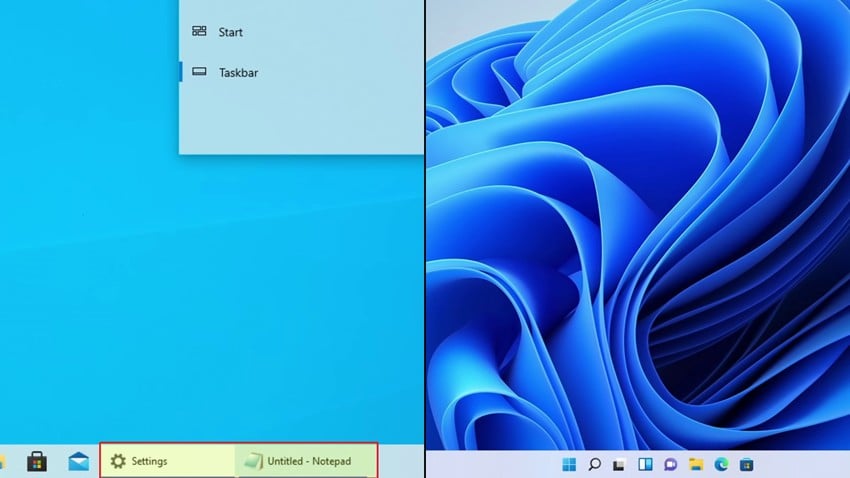Screen dimensions: 850x478
Task: Open Search on the Windows 11 taskbar
Action: coord(594,464)
